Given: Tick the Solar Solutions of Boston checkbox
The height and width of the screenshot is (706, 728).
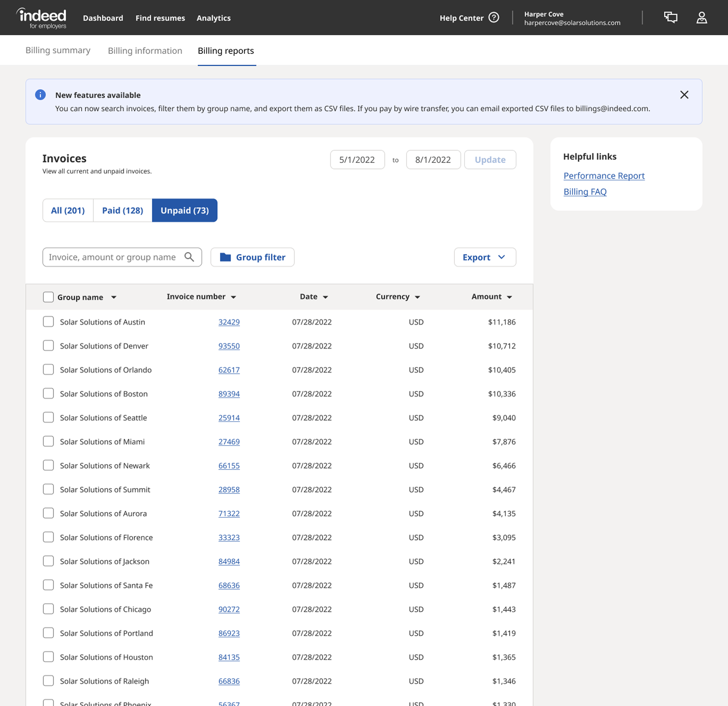Looking at the screenshot, I should pyautogui.click(x=48, y=393).
